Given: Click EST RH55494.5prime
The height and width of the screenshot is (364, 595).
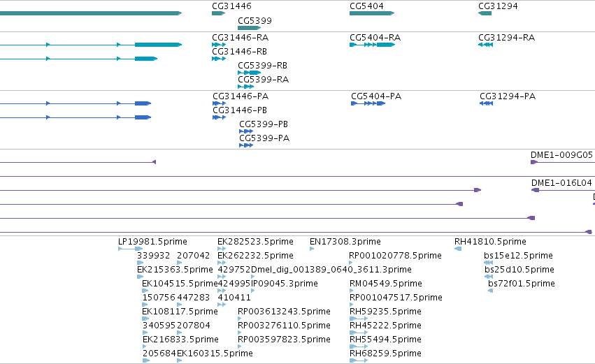Looking at the screenshot, I should (359, 347).
